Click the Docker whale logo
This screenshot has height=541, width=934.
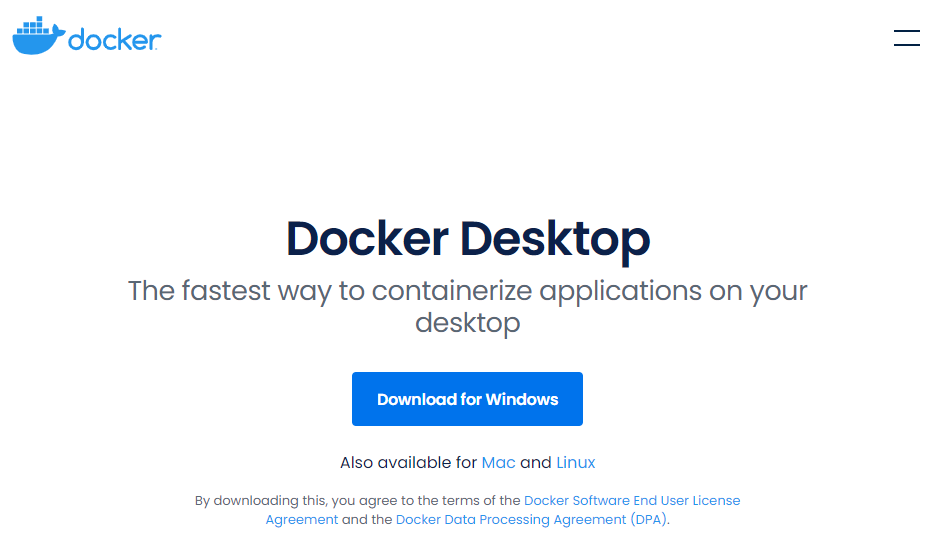[x=86, y=36]
